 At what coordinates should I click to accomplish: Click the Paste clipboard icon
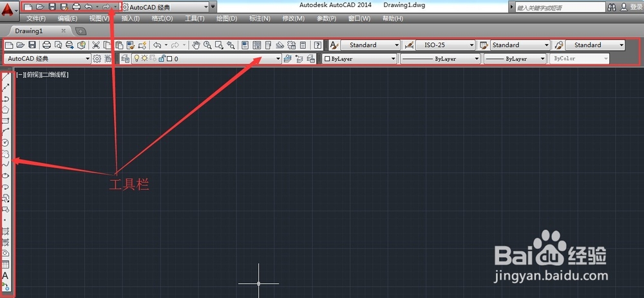coord(119,45)
